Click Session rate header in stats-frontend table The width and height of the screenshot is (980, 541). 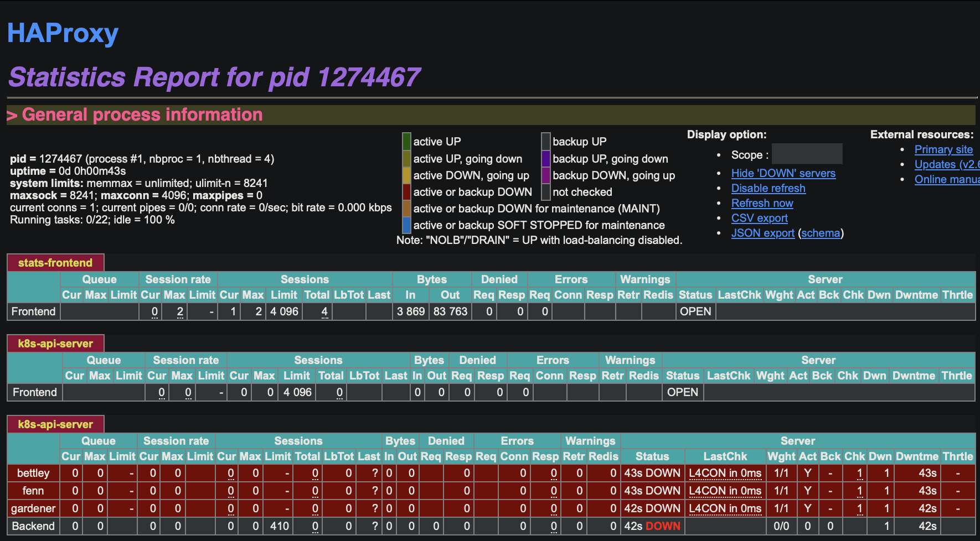pos(178,279)
